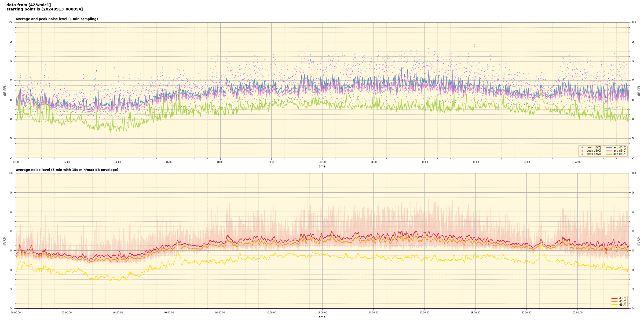Click the 'average noise level (5 min' chart title
644x322 pixels.
[x=67, y=170]
